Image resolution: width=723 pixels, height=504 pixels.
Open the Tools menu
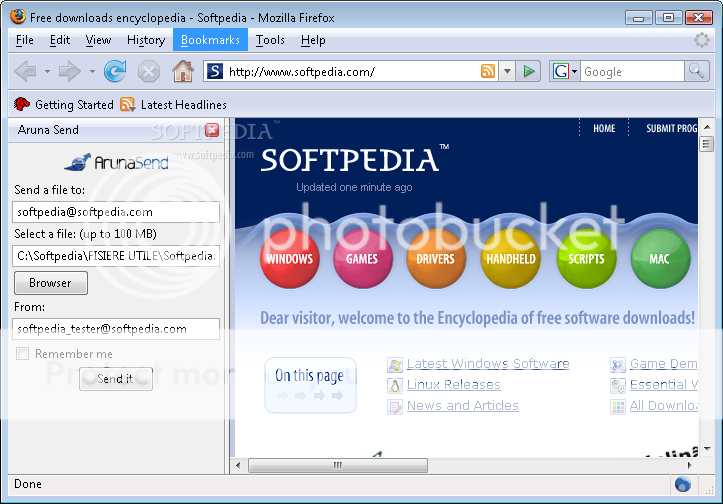270,40
